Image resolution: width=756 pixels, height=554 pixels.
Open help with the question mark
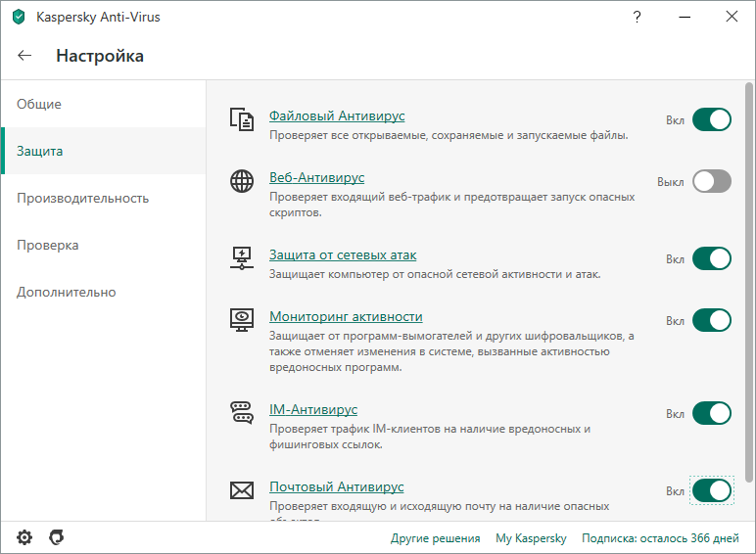coord(638,17)
